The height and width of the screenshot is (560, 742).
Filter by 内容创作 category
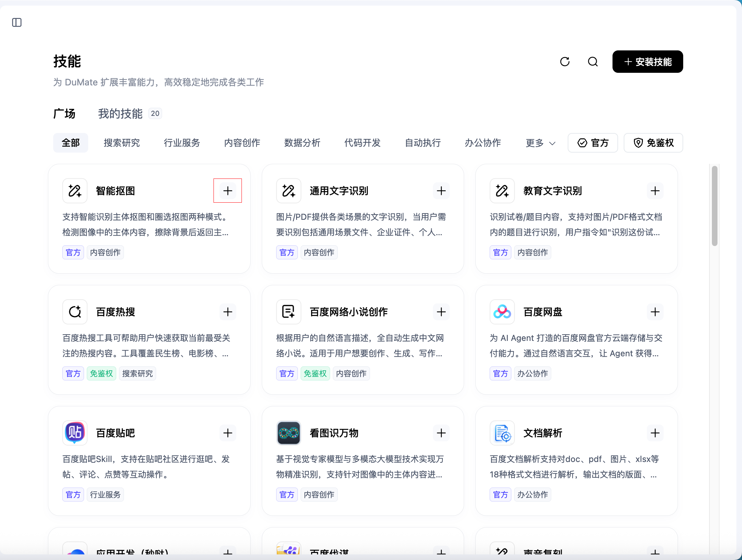(242, 143)
